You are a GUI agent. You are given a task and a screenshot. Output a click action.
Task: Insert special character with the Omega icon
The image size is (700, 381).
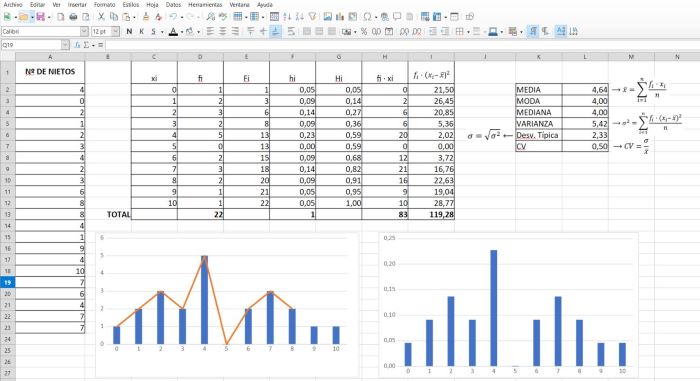click(x=367, y=17)
